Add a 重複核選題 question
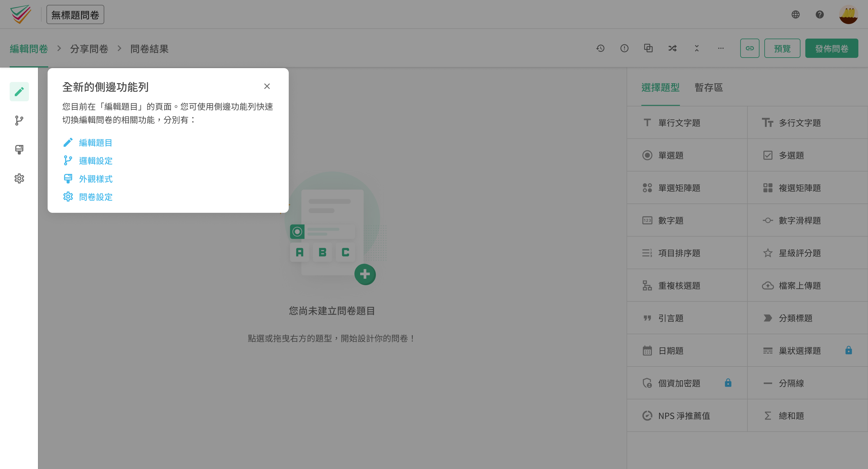868x469 pixels. (687, 285)
